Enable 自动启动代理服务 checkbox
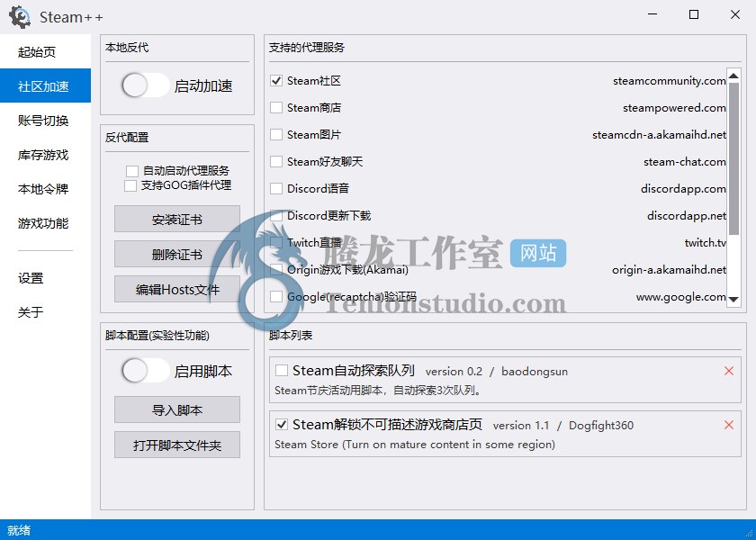Viewport: 756px width, 540px height. click(x=132, y=171)
